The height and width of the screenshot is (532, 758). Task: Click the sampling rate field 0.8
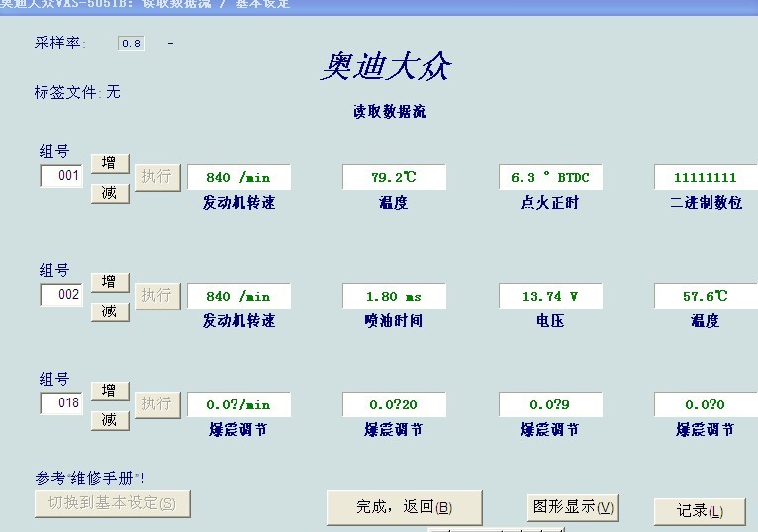click(x=131, y=44)
